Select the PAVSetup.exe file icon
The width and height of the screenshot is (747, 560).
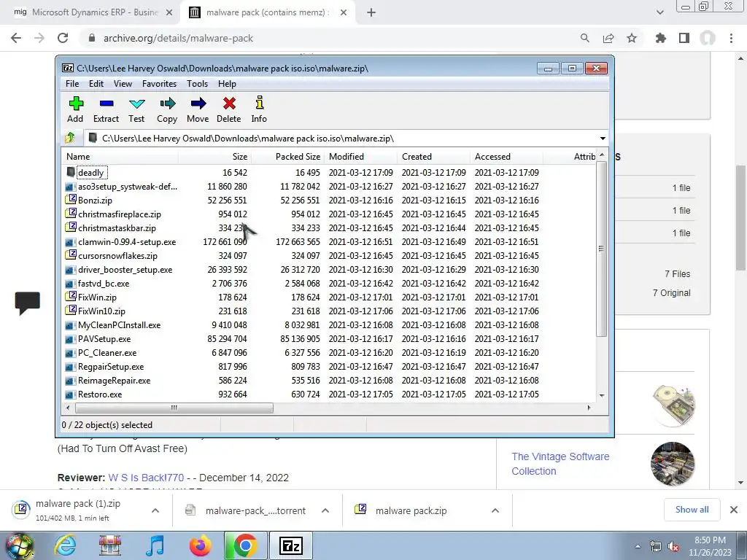pos(71,339)
